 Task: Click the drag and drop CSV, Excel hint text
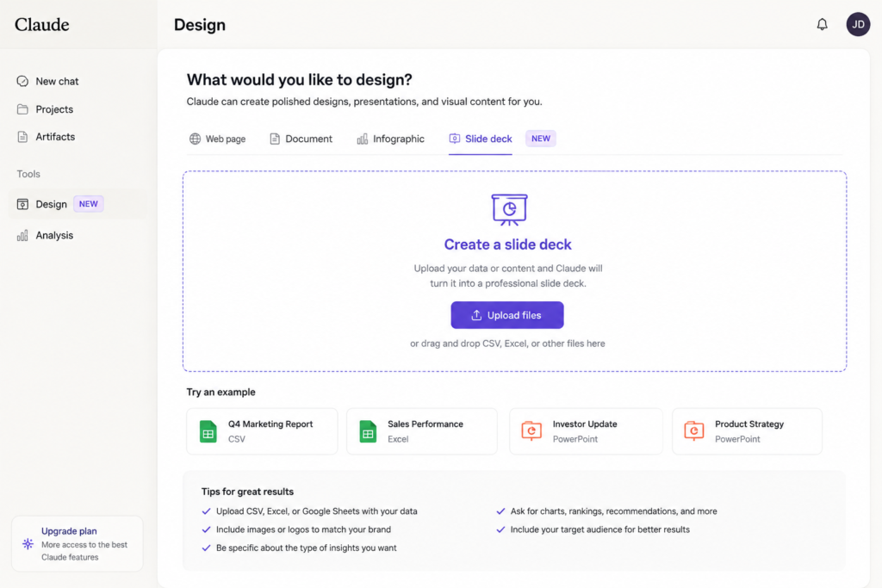(x=507, y=344)
